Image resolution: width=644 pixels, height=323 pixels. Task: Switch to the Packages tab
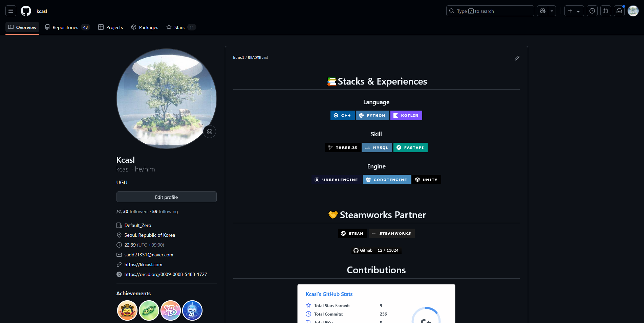tap(145, 27)
